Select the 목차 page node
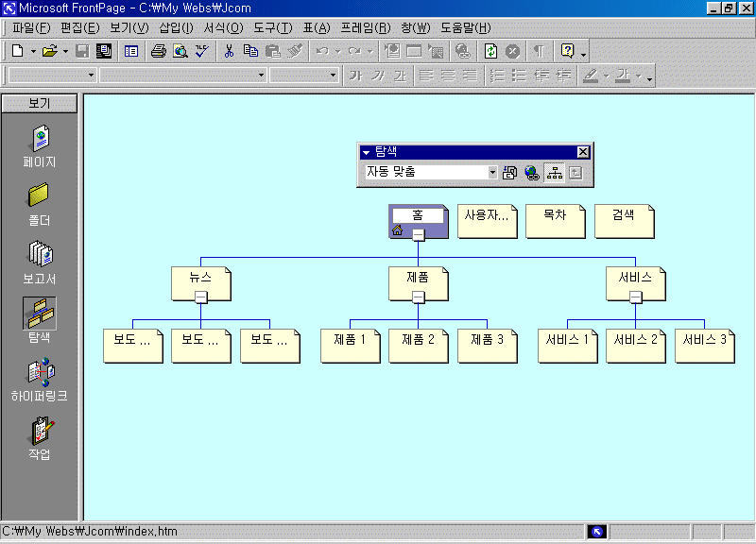The height and width of the screenshot is (544, 756). [x=555, y=221]
